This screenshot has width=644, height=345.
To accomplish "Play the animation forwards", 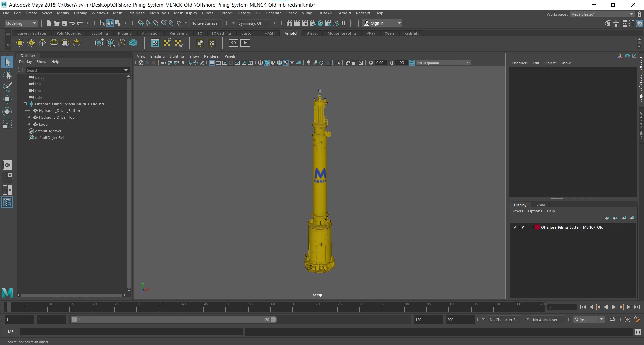I will point(613,307).
